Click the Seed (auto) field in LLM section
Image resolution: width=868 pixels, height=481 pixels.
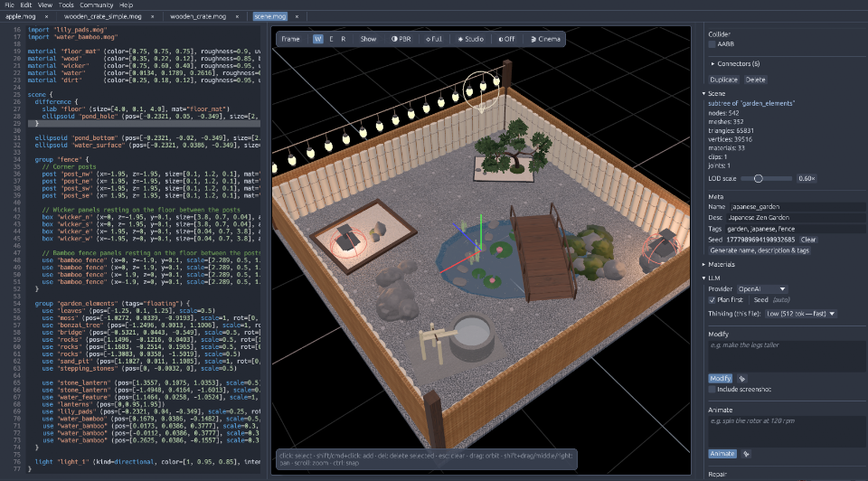pos(781,300)
